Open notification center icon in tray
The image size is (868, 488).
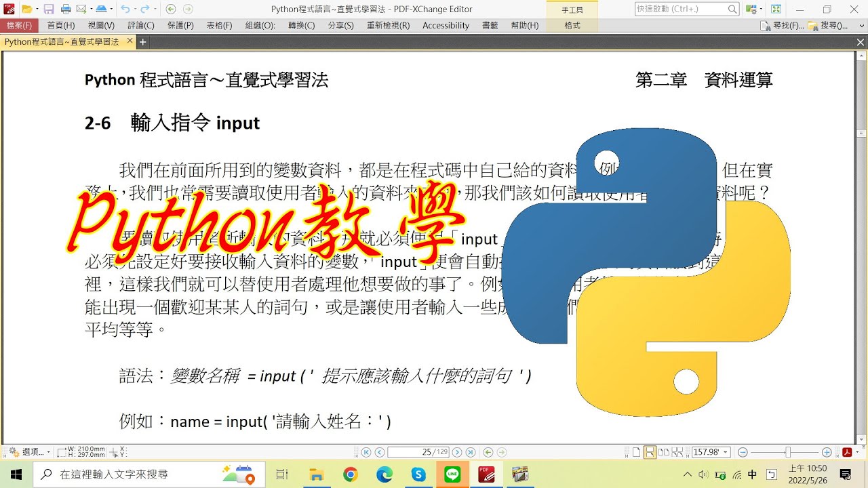click(845, 474)
